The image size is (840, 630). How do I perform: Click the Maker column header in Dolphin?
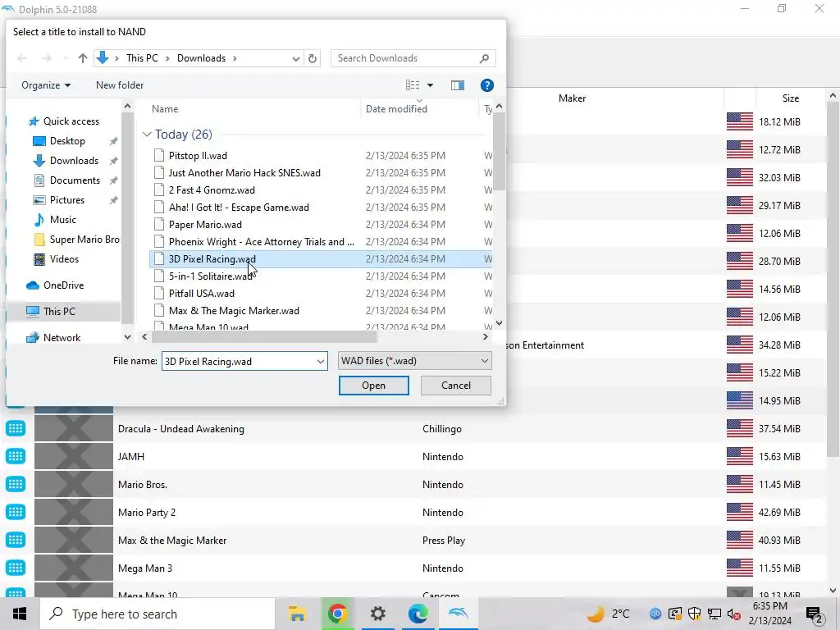[x=572, y=98]
